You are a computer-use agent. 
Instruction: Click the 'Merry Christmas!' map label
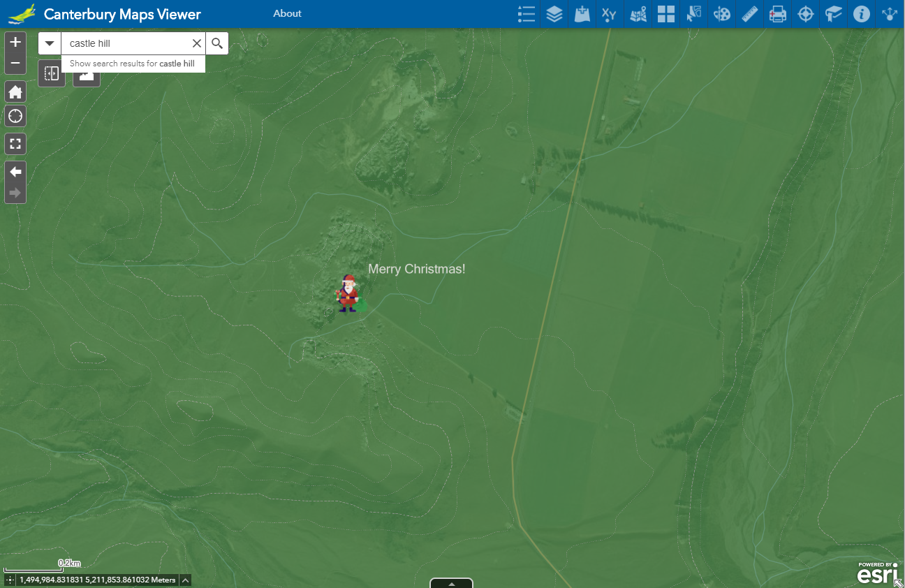417,269
